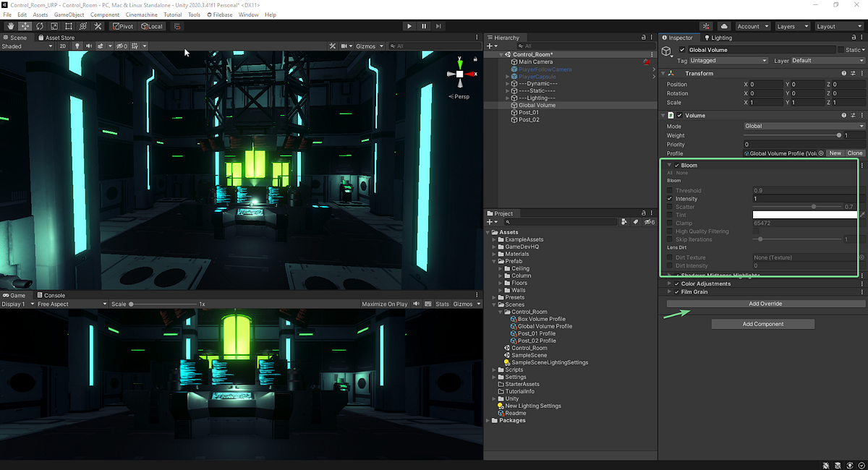Image resolution: width=868 pixels, height=470 pixels.
Task: Select the Rect tool in the toolbar
Action: point(68,26)
